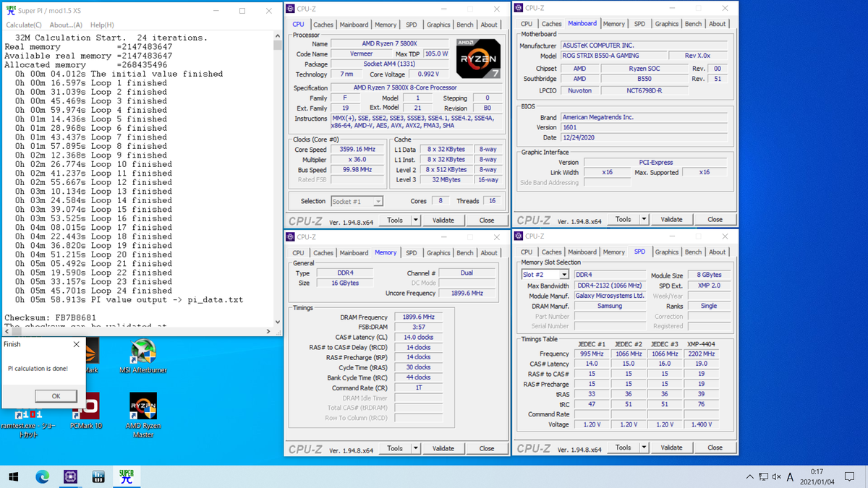
Task: Click the CPU-Z taskbar icon
Action: click(x=70, y=476)
